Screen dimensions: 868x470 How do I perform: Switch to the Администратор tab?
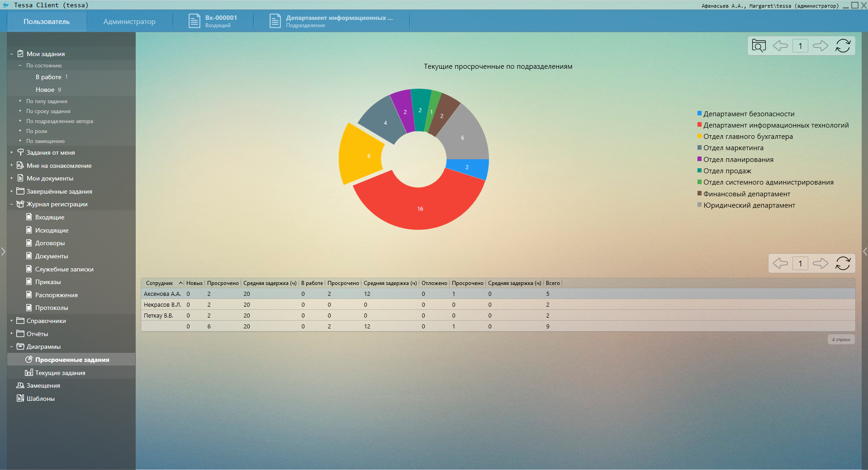coord(129,22)
